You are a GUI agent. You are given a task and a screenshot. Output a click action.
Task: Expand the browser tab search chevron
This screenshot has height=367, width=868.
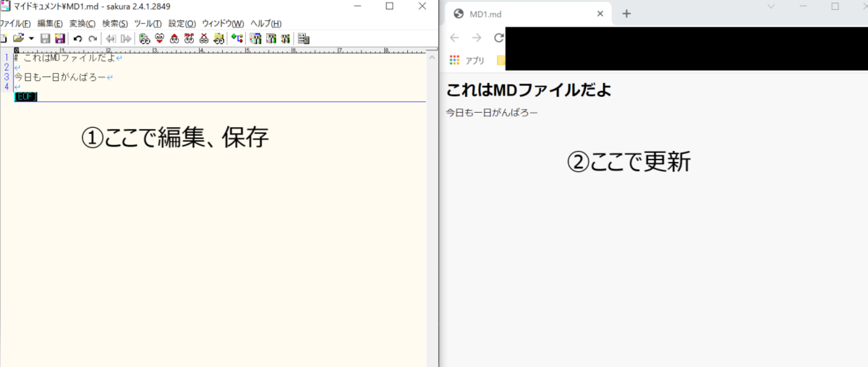point(771,7)
